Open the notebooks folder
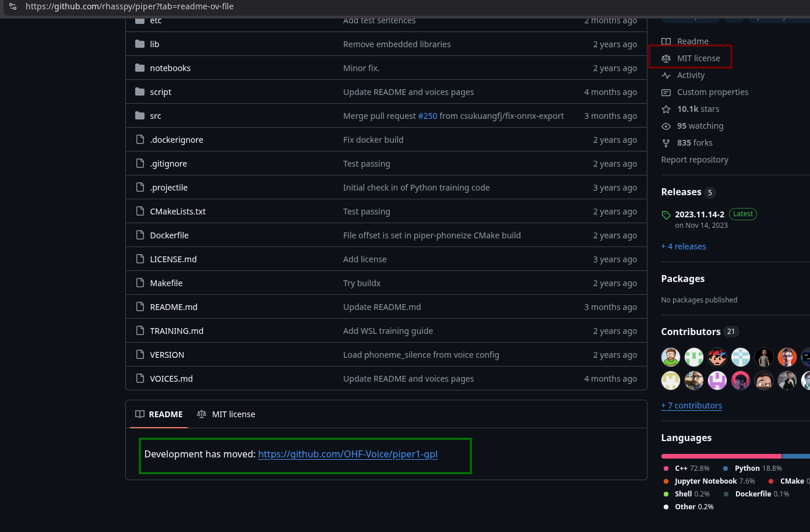Viewport: 810px width, 532px height. pos(170,68)
